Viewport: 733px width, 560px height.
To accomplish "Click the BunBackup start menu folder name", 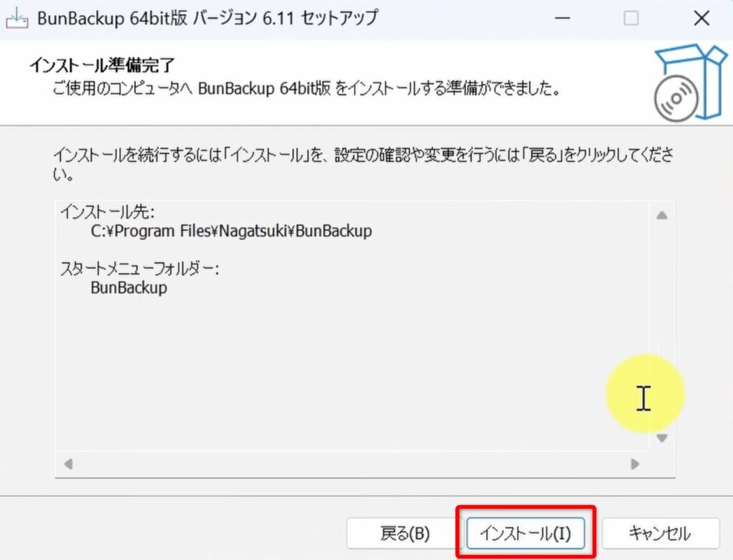I will coord(129,288).
